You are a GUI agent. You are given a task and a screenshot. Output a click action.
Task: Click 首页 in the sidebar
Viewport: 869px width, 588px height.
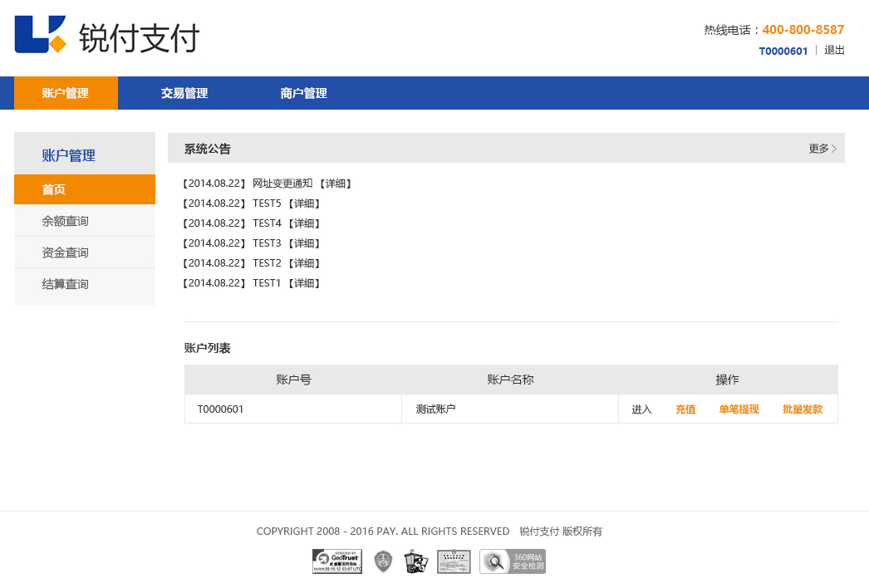pyautogui.click(x=54, y=189)
